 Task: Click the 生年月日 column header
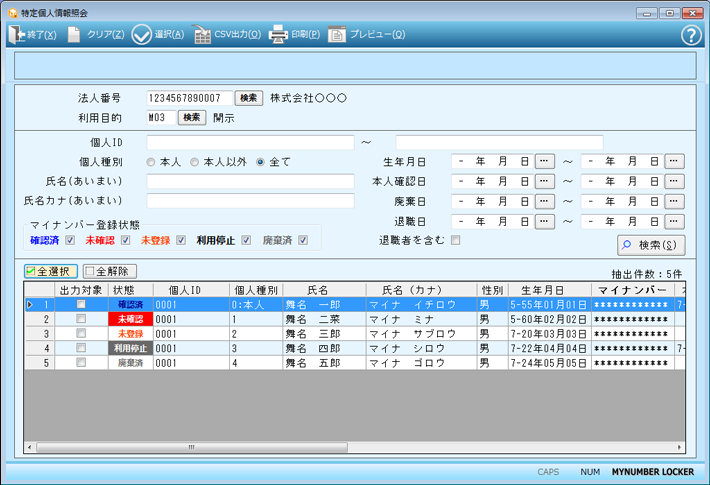tap(549, 290)
